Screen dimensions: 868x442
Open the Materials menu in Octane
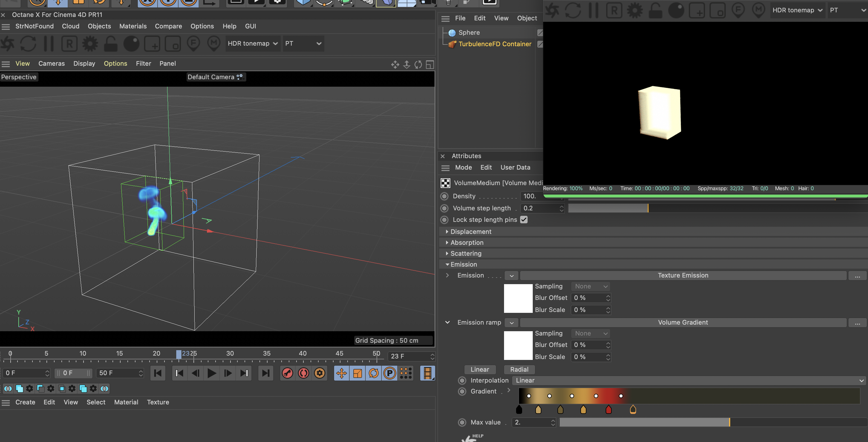click(x=133, y=26)
